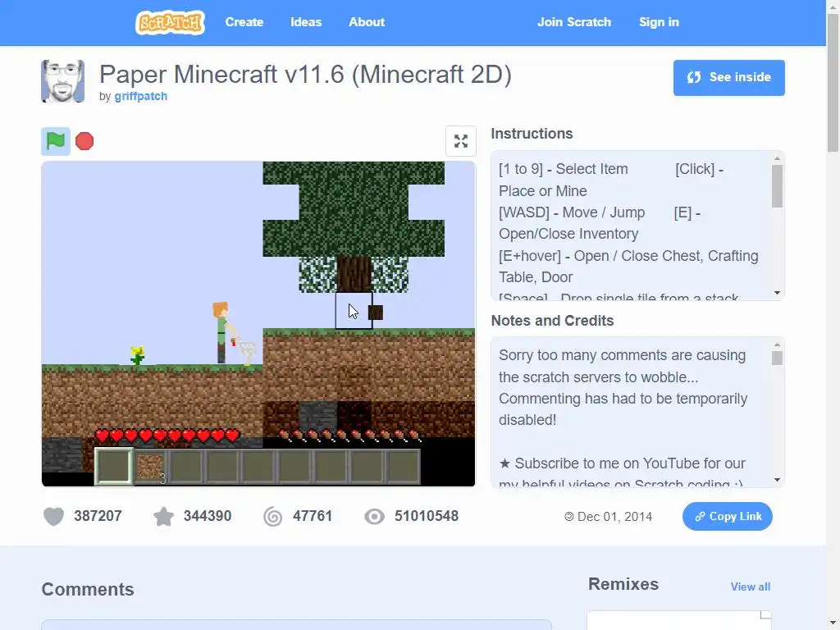Select the first hotbar slot in the game

[x=113, y=467]
